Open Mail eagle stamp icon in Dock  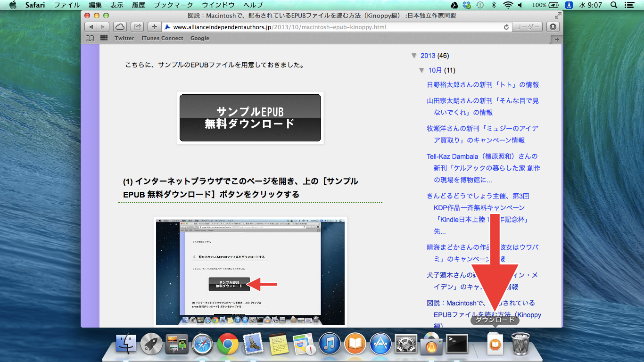coord(253,344)
